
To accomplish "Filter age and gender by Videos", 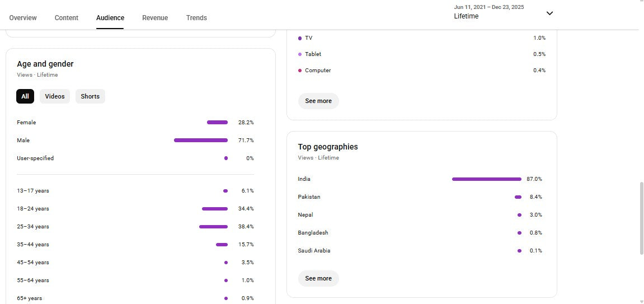I will 55,96.
